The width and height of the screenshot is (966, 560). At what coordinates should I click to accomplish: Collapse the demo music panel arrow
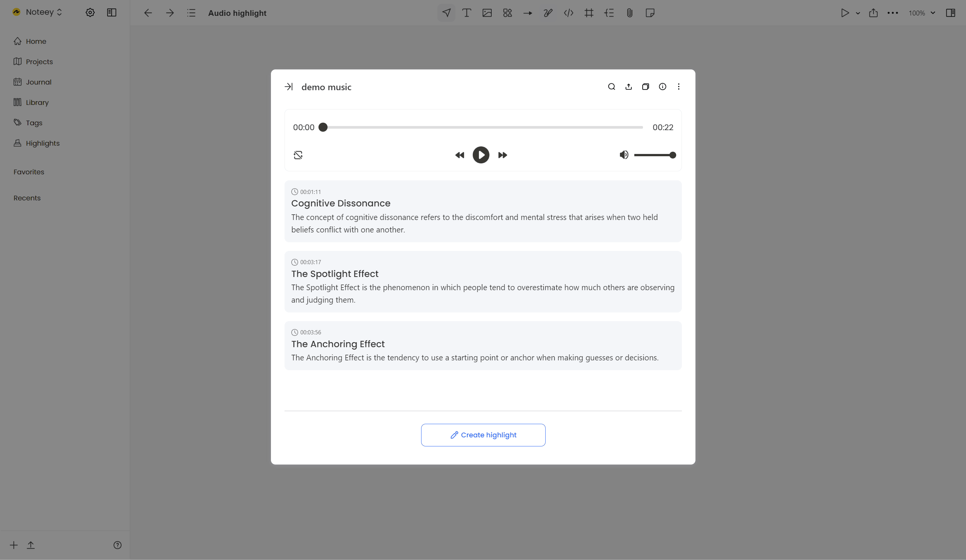[x=289, y=87]
